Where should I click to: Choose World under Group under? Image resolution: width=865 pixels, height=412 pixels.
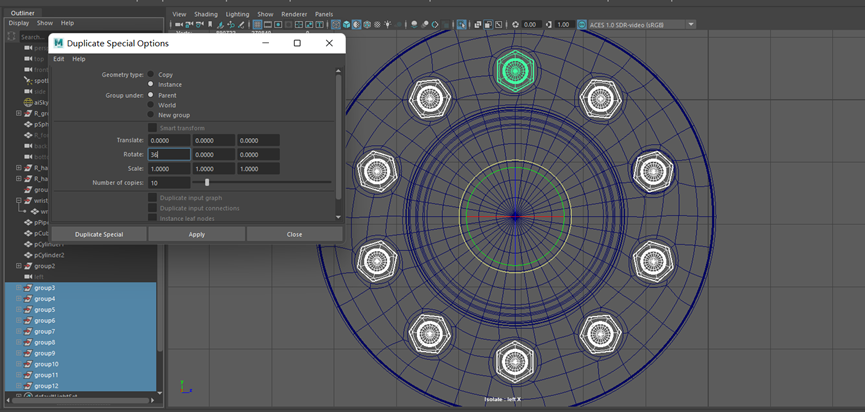(x=151, y=105)
